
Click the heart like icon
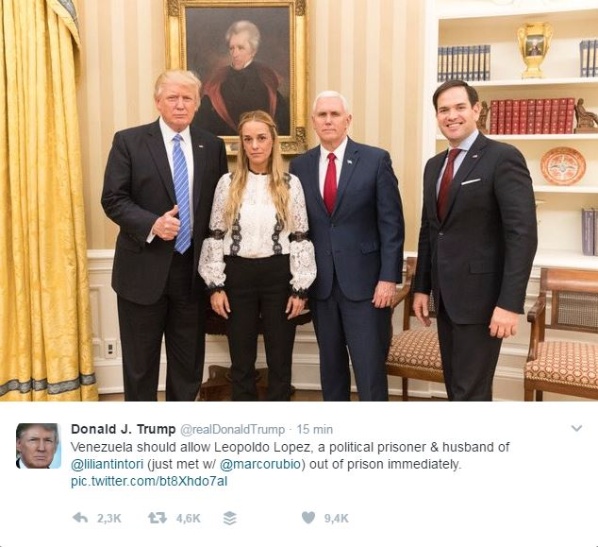(308, 518)
